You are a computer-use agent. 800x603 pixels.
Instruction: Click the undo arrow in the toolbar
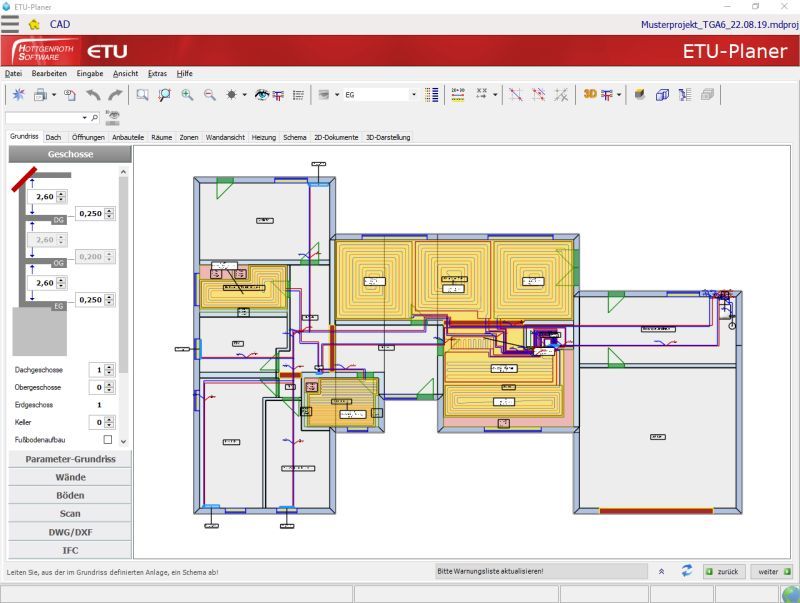pos(93,94)
